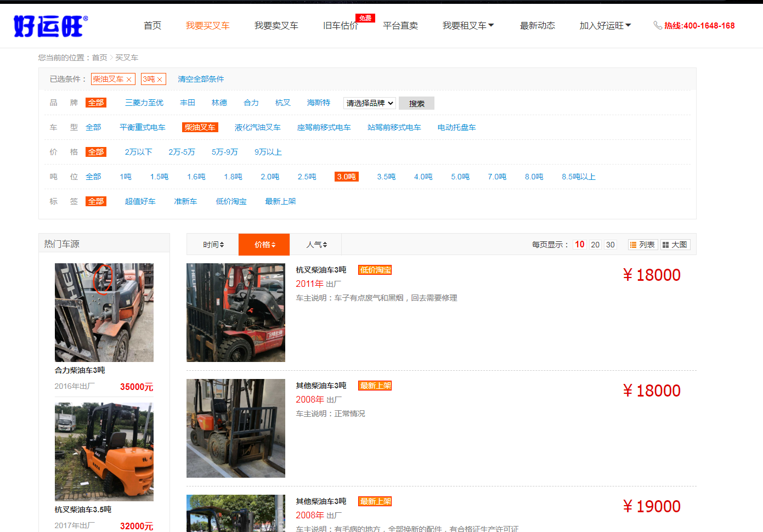Viewport: 763px width, 532px height.
Task: Click the 好运旺 site logo
Action: coord(50,26)
